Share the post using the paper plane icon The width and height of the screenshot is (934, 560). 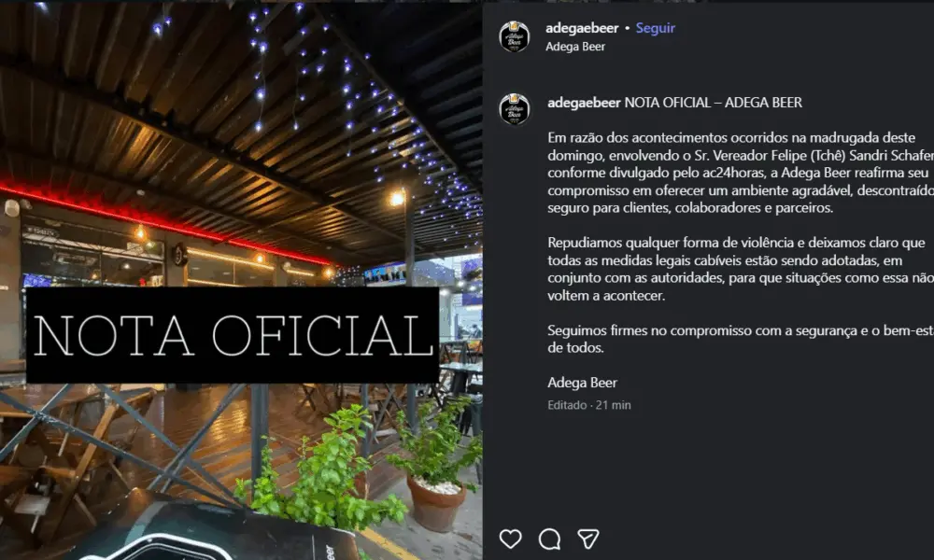pyautogui.click(x=587, y=539)
